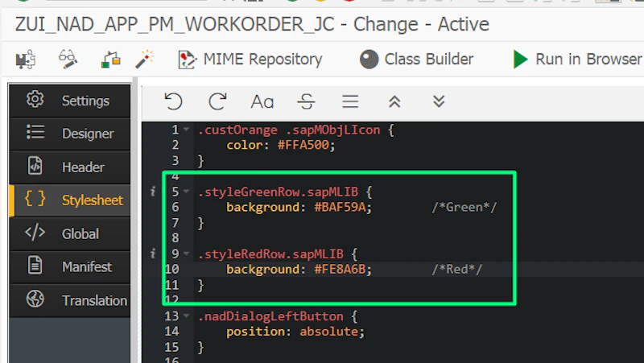Click the puzzle-piece icon in toolbar
This screenshot has height=363, width=644.
(x=26, y=60)
